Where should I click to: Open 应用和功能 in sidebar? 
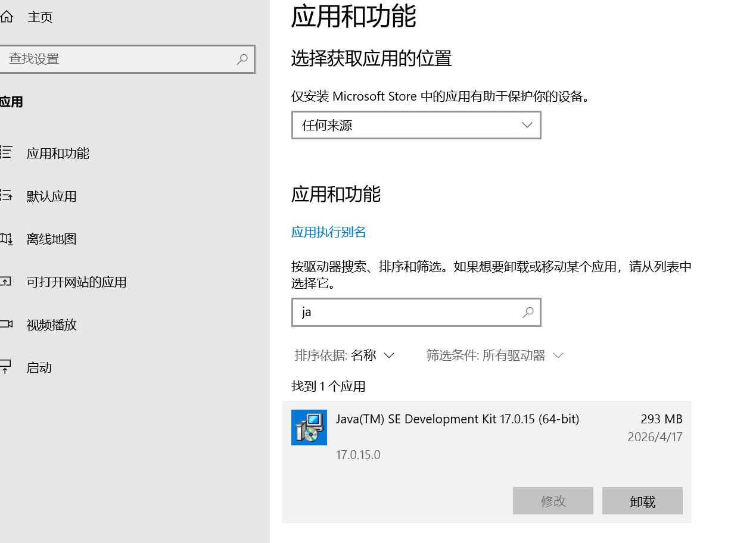pos(58,153)
